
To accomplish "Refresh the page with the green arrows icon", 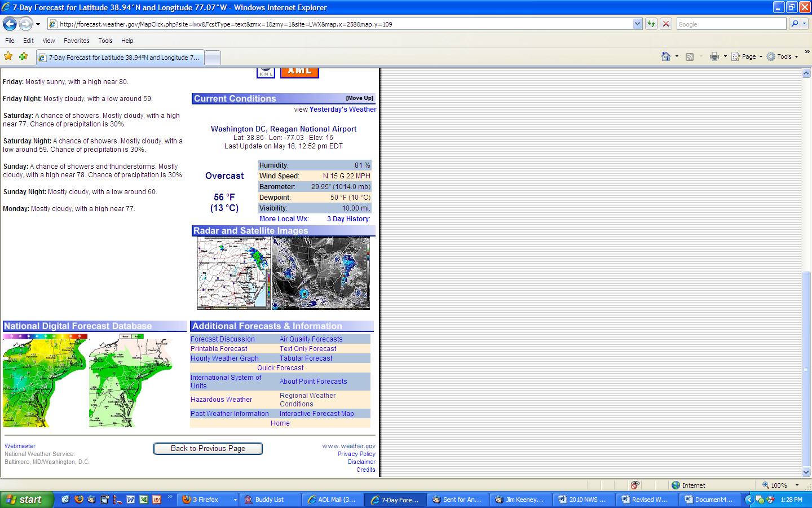I will pos(651,24).
